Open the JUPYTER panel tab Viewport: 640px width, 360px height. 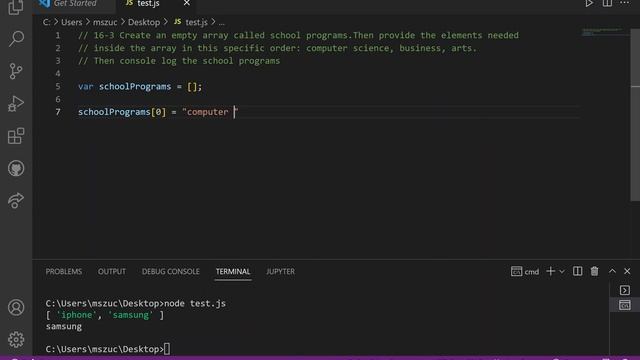coord(280,271)
